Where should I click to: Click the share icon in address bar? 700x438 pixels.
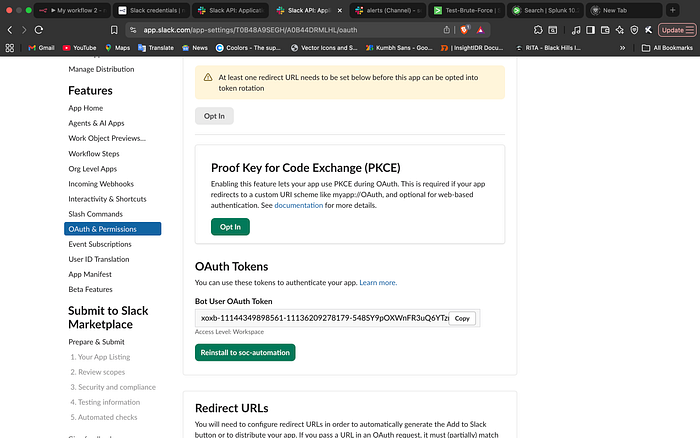[446, 30]
